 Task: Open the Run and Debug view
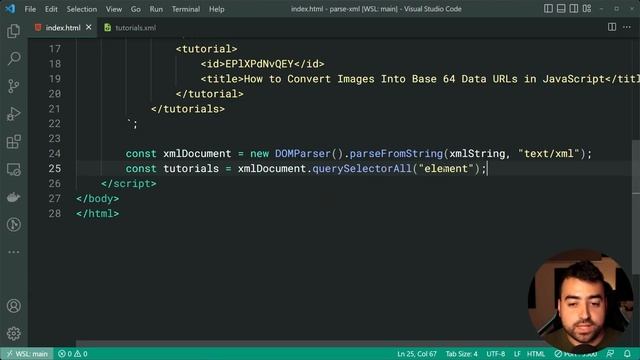(13, 114)
